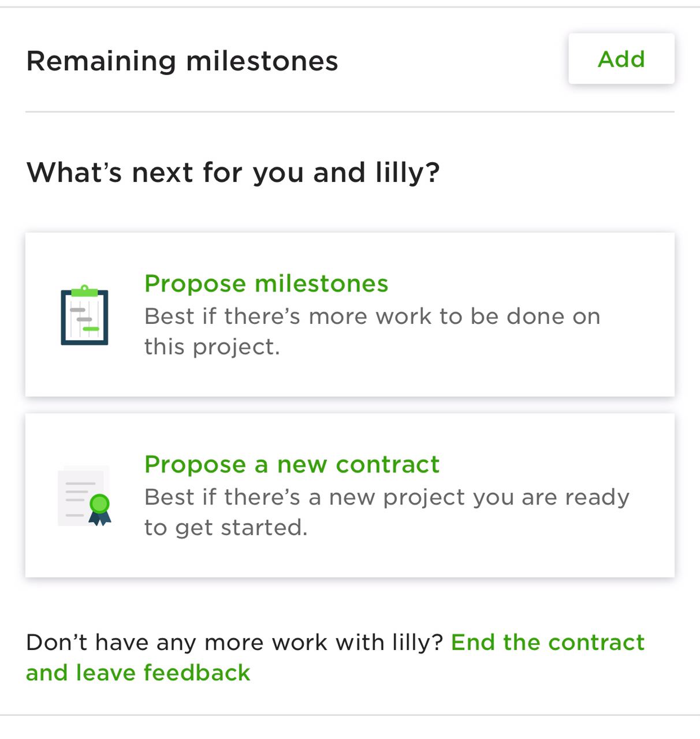
Task: Click the Gantt bars inside clipboard icon
Action: tap(84, 319)
